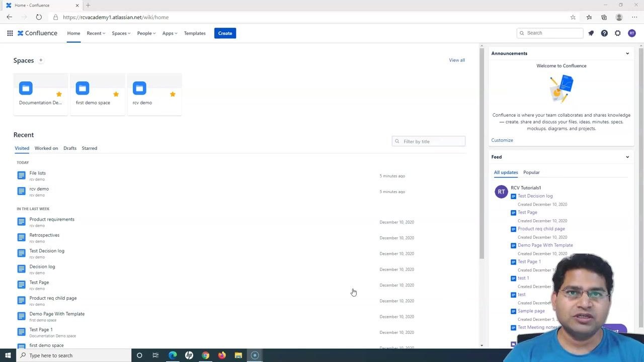Open Product req child page in Recent

click(x=53, y=298)
